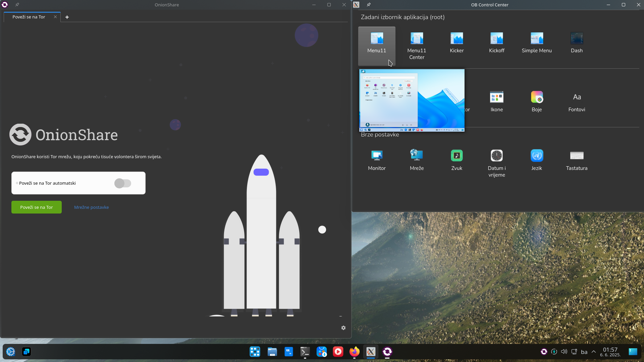This screenshot has height=362, width=644.
Task: Open the clock showing 01:57
Action: point(610,352)
